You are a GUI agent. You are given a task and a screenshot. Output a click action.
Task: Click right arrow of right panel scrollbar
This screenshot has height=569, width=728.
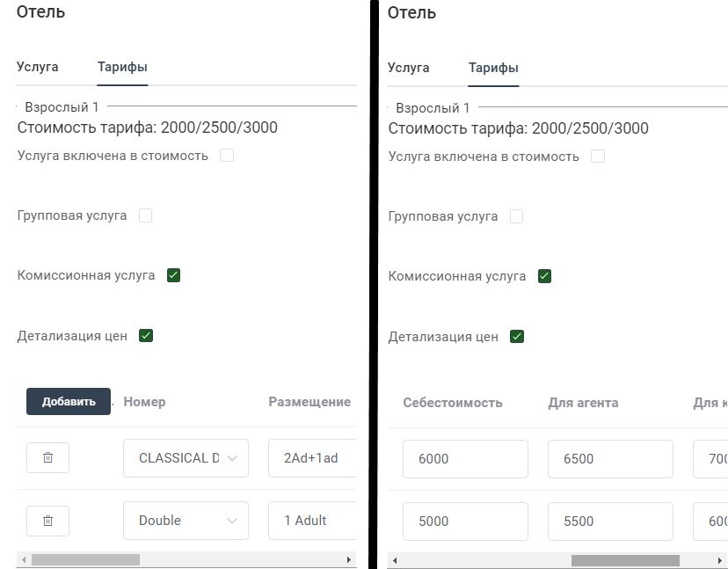click(x=719, y=560)
